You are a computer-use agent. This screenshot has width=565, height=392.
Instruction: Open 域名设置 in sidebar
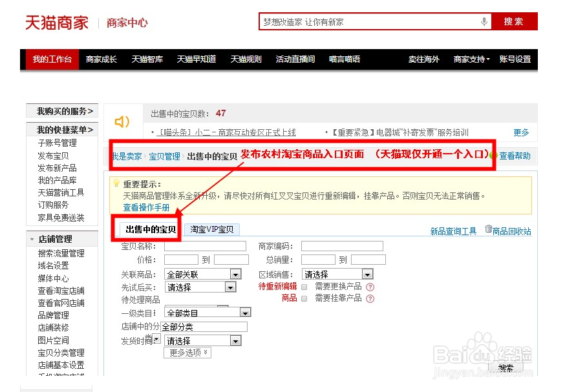(x=53, y=265)
